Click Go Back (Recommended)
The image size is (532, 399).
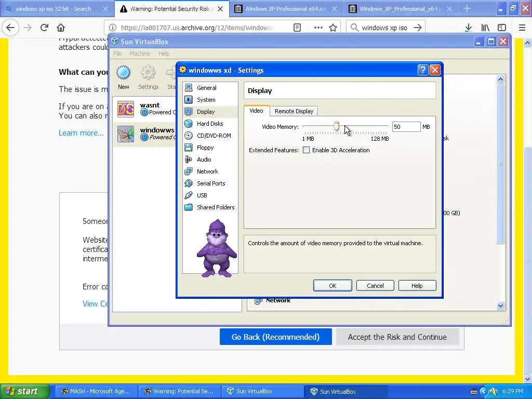275,337
